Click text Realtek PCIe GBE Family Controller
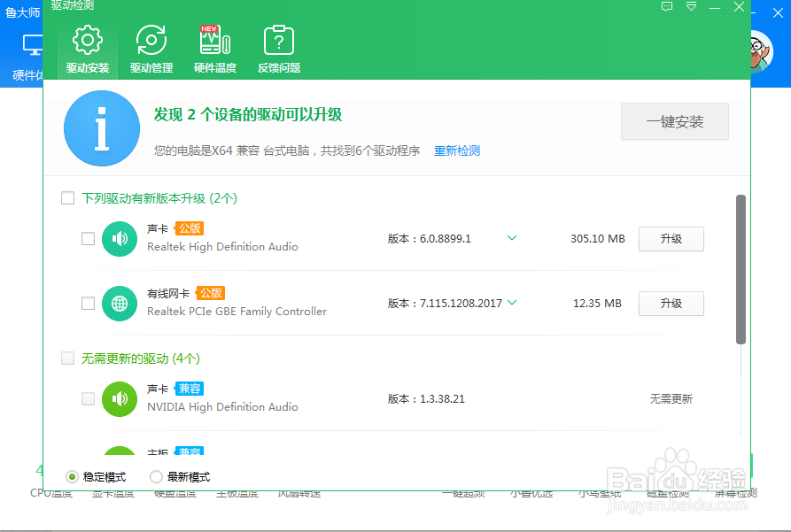This screenshot has width=791, height=532. [237, 311]
